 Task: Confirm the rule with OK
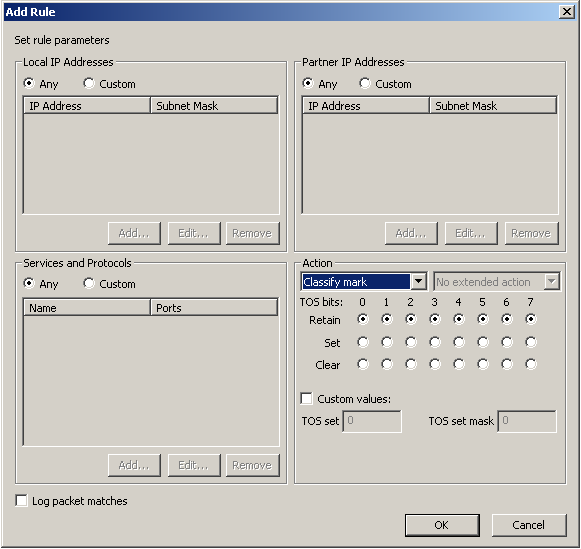pos(442,525)
